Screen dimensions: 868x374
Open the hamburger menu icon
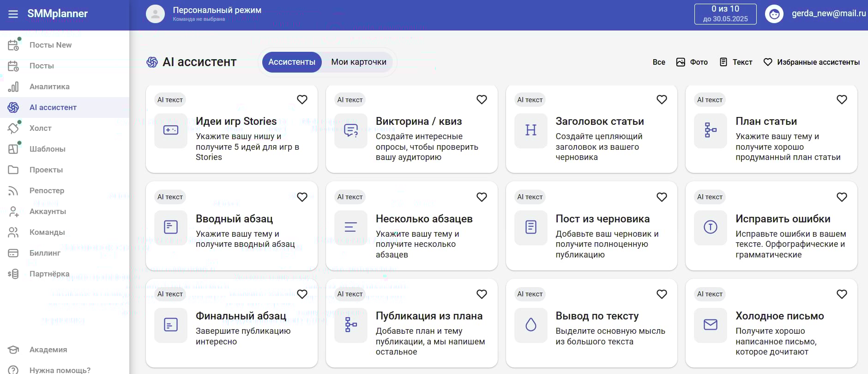tap(13, 14)
